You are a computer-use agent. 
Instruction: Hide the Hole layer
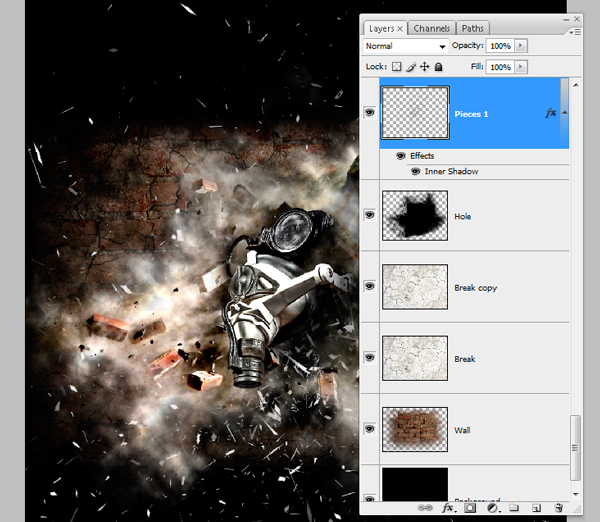click(369, 215)
